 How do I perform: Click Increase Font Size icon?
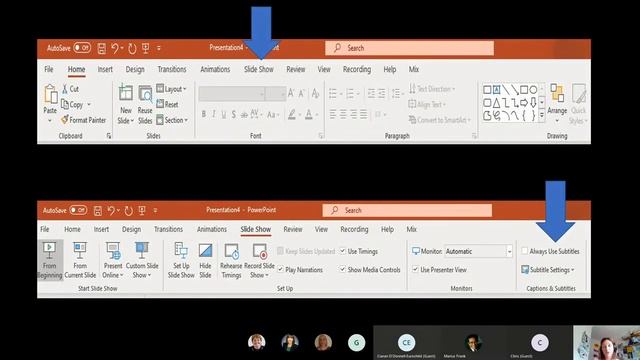click(x=291, y=93)
